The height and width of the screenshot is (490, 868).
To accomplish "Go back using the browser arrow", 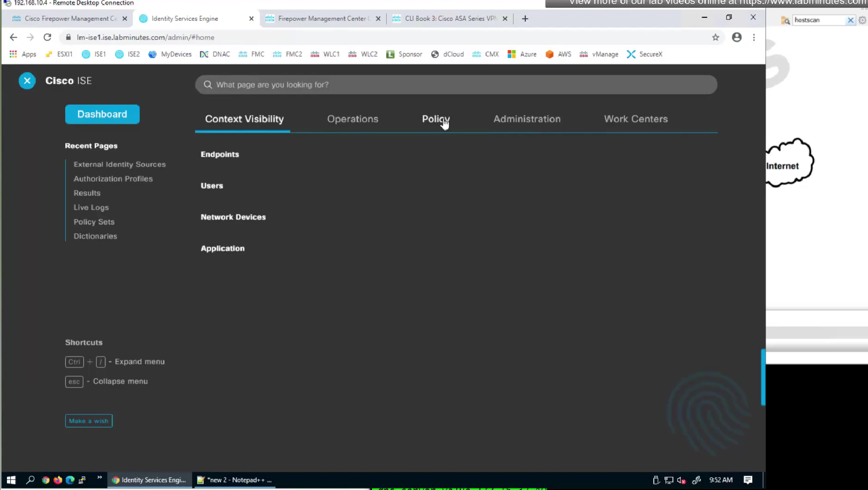I will click(x=13, y=37).
